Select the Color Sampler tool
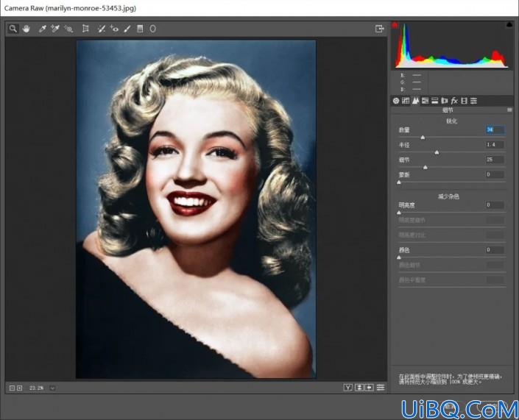The image size is (519, 420). tap(55, 29)
